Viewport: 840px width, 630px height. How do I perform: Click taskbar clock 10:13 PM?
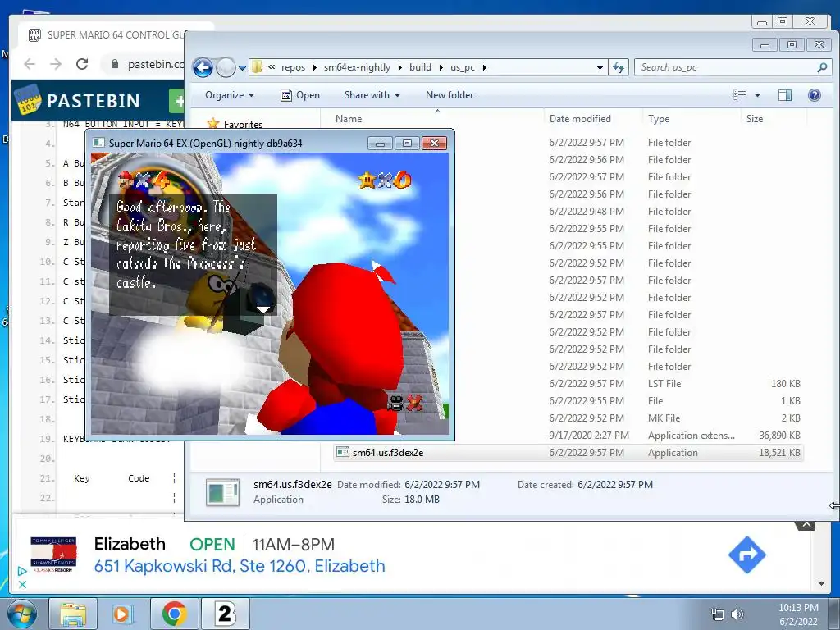798,608
